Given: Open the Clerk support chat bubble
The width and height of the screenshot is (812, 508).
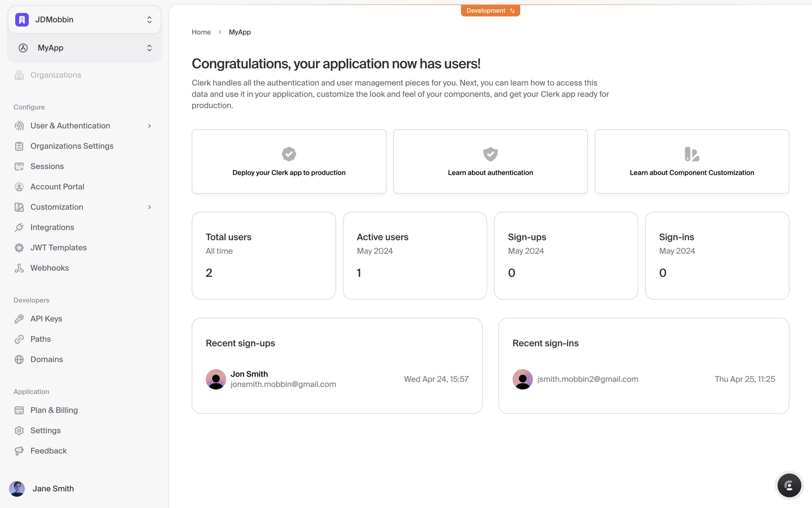Looking at the screenshot, I should click(x=789, y=486).
